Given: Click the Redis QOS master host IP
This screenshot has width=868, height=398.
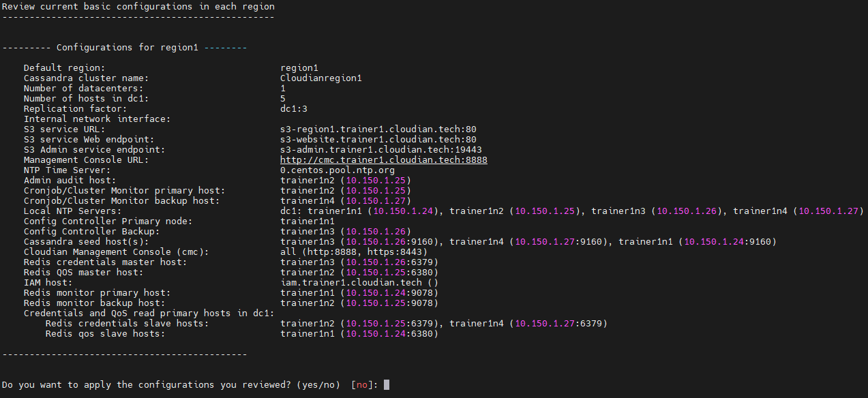Looking at the screenshot, I should point(376,273).
